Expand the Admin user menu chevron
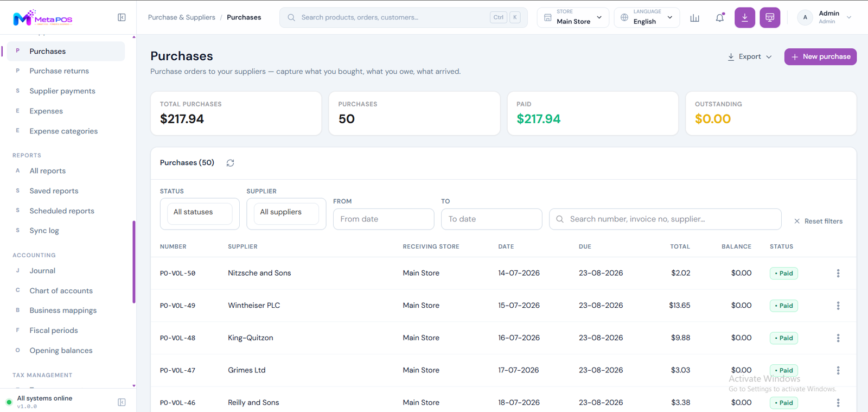This screenshot has width=868, height=412. click(x=849, y=17)
